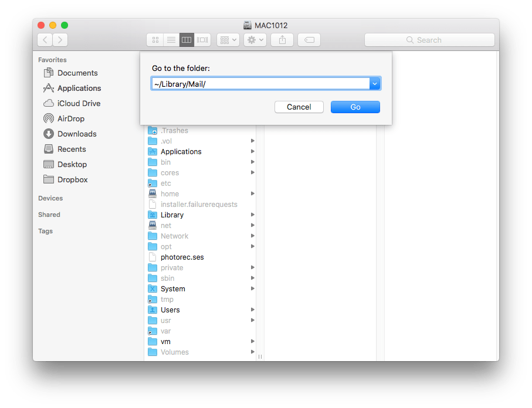Open the arrange items dropdown
Viewport: 532px width, 408px height.
(228, 40)
